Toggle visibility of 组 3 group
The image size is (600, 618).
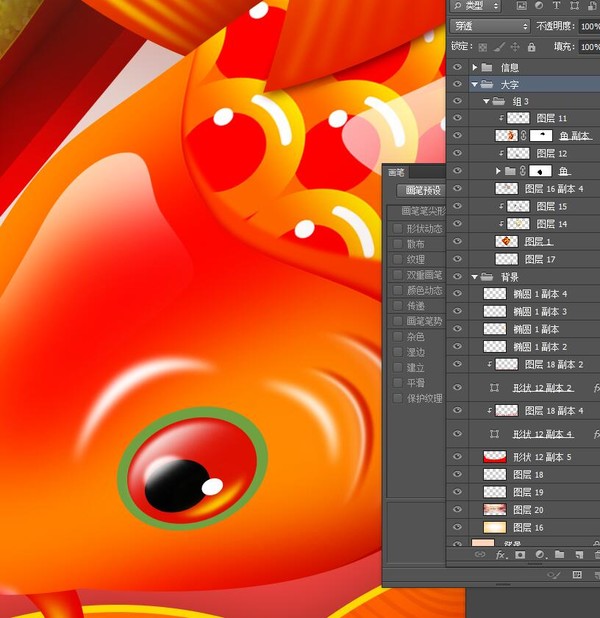pos(457,101)
